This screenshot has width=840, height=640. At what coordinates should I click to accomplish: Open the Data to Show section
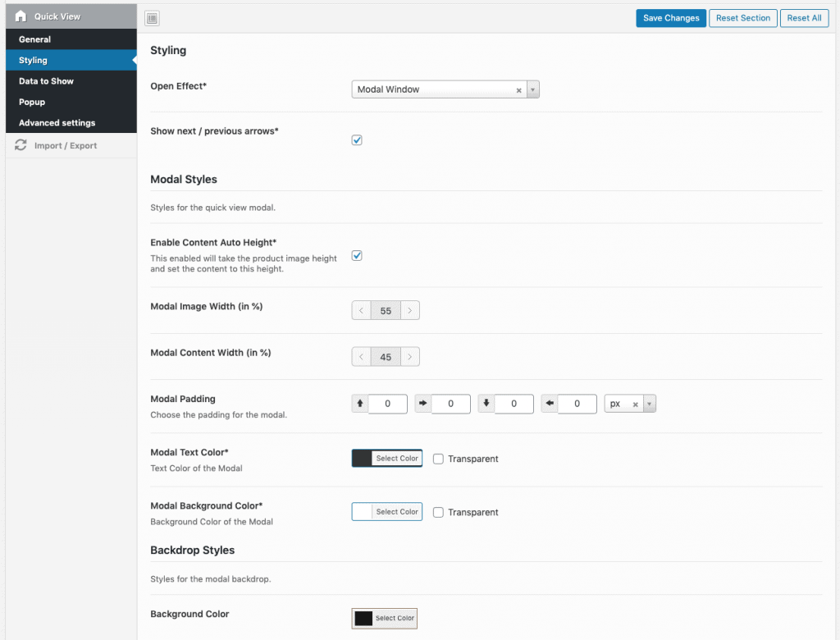pyautogui.click(x=46, y=81)
